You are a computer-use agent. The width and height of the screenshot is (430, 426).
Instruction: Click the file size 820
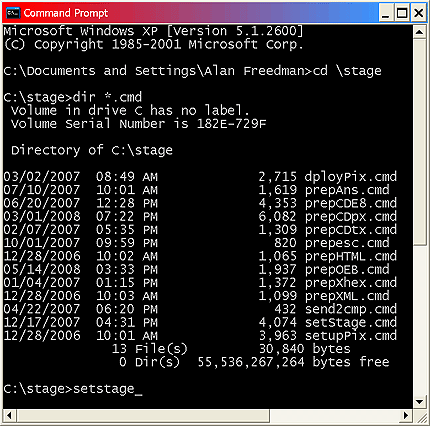285,243
